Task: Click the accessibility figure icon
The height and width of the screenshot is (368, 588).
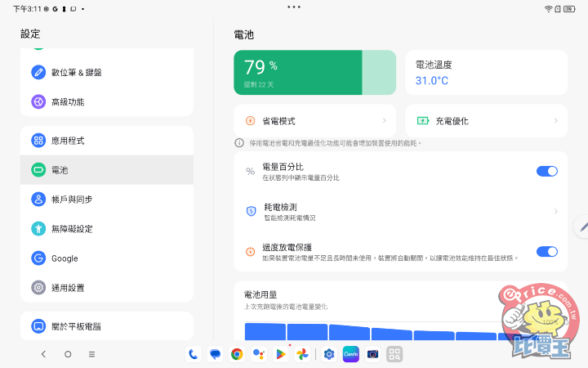Action: [38, 229]
